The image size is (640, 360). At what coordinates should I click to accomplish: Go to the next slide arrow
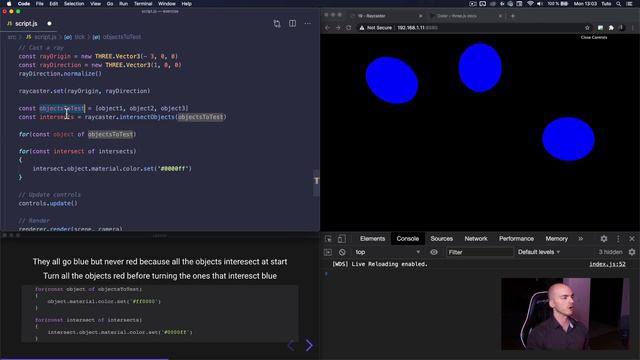coord(309,346)
